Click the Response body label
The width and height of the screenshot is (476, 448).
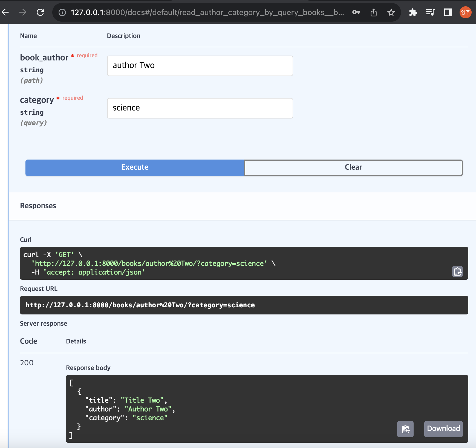88,368
